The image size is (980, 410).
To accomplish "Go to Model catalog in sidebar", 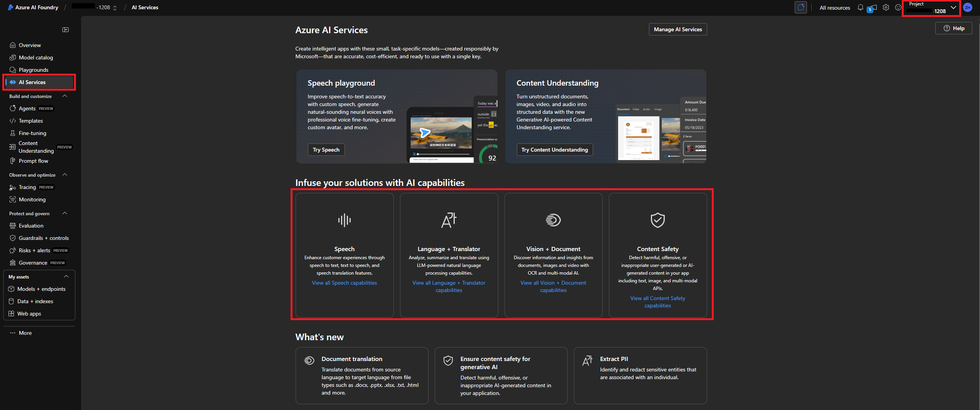I will tap(36, 57).
